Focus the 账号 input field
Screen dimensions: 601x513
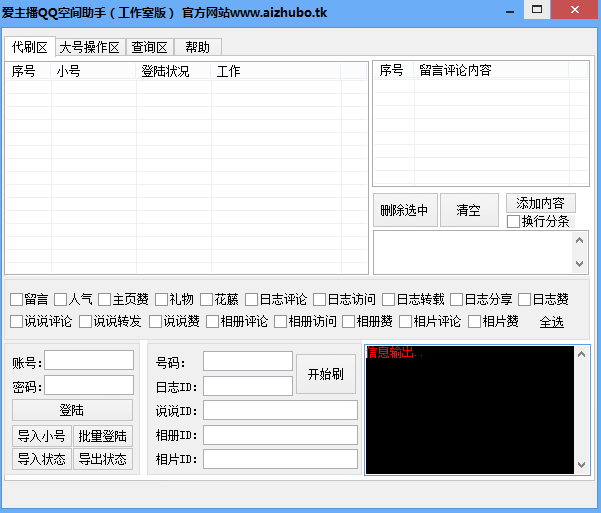[89, 360]
